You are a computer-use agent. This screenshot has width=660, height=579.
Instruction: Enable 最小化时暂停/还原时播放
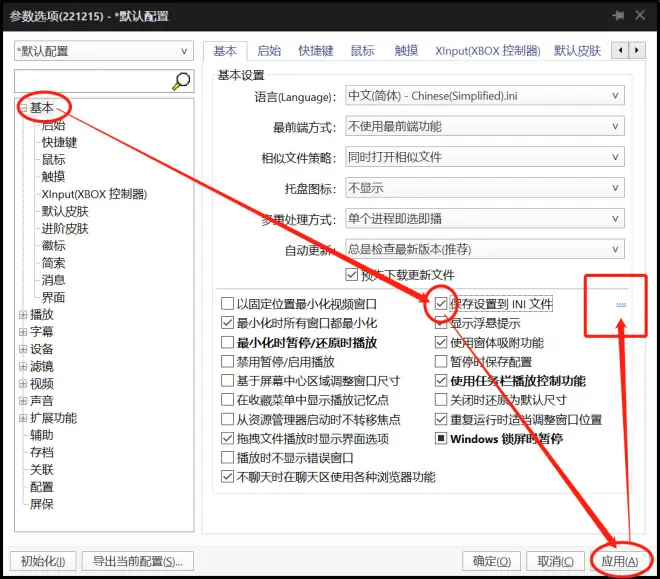pyautogui.click(x=227, y=342)
